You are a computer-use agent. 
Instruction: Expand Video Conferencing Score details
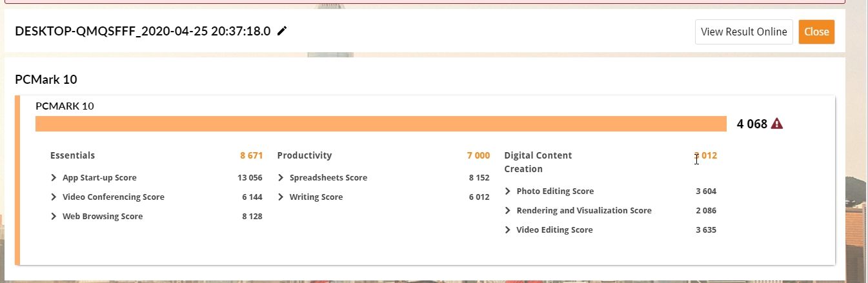coord(54,197)
